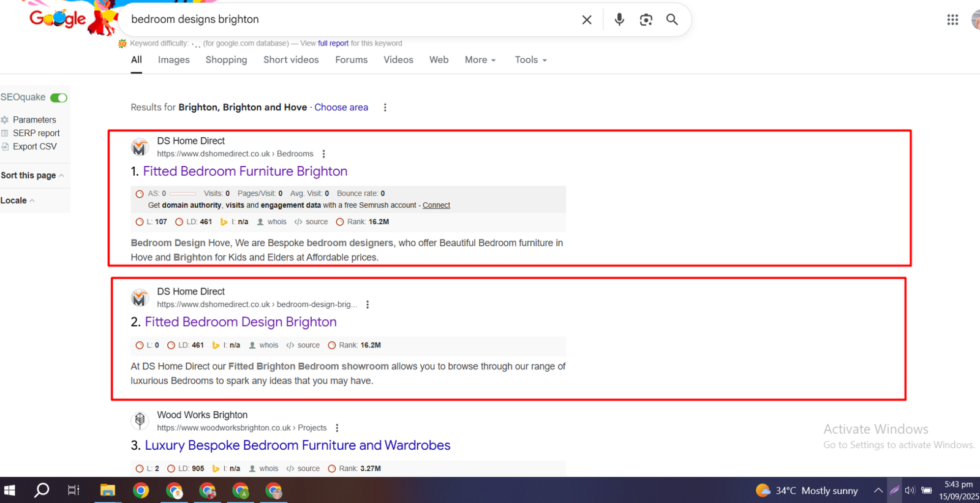Click the Windows Start button

(10, 490)
